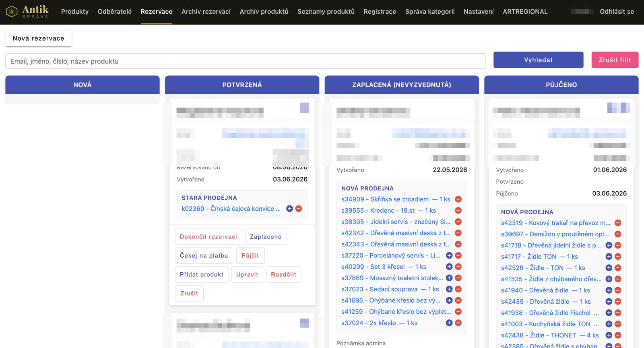Increase s42526 Židle - TON quantity
The height and width of the screenshot is (348, 644).
click(609, 268)
